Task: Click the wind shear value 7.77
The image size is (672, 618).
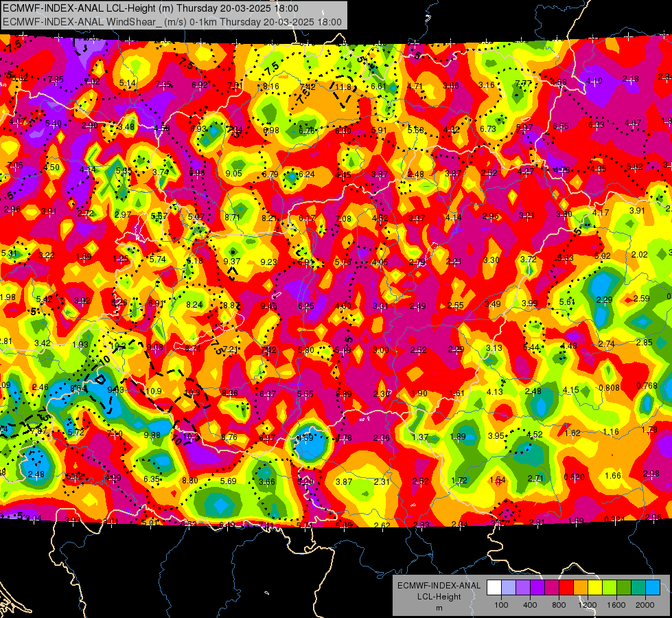Action: (x=523, y=84)
